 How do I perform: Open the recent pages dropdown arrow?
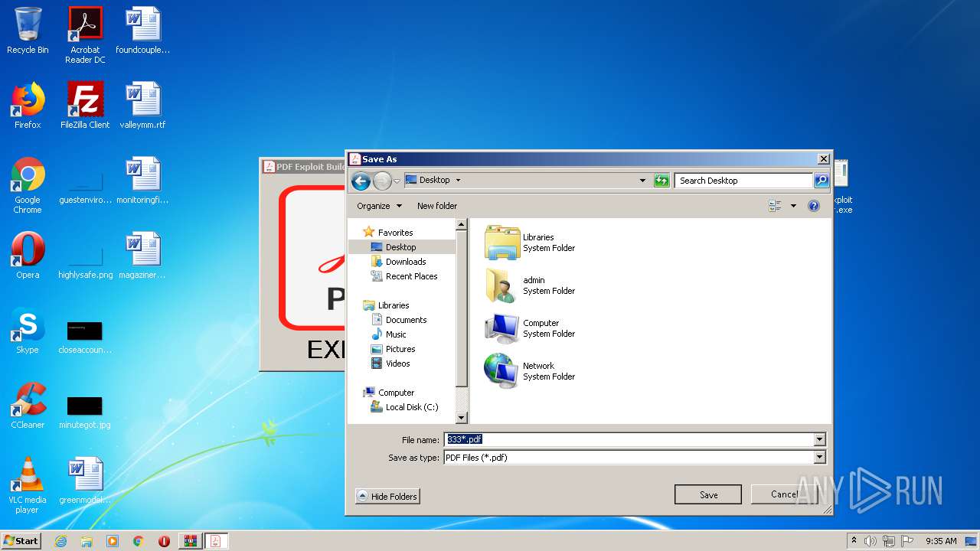397,181
